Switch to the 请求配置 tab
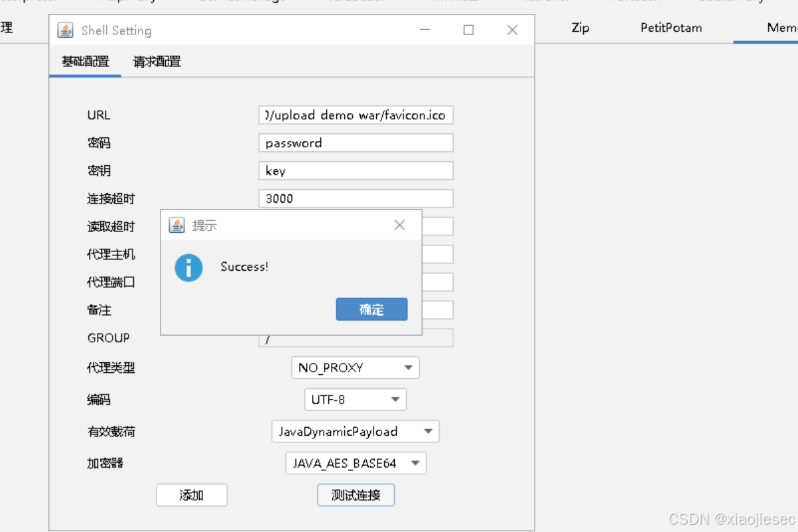The image size is (798, 532). pos(156,61)
